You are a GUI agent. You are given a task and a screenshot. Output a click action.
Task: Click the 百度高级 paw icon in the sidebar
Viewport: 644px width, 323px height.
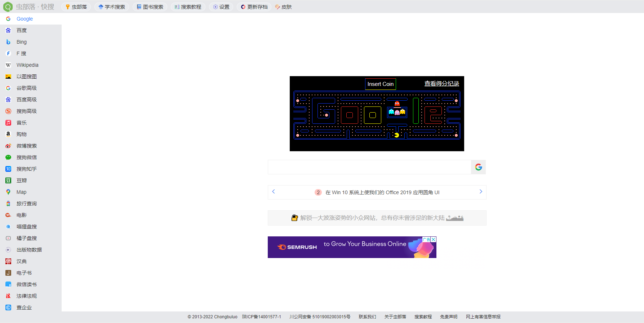[8, 100]
